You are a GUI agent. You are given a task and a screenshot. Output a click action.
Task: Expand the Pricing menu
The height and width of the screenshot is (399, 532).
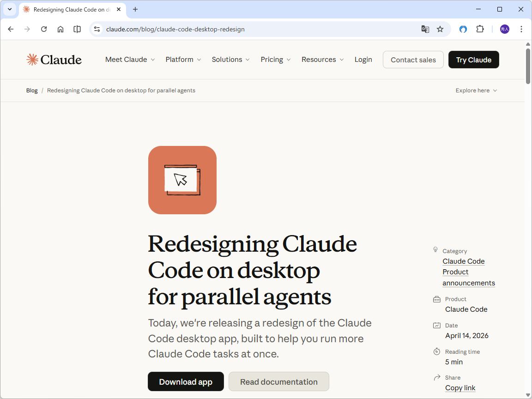pos(276,60)
